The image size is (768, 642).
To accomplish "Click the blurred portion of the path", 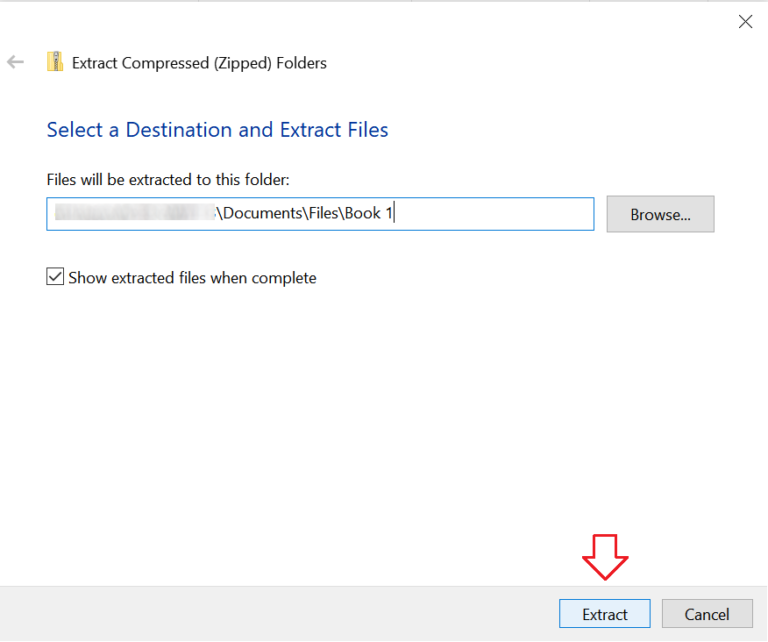I will tap(135, 214).
